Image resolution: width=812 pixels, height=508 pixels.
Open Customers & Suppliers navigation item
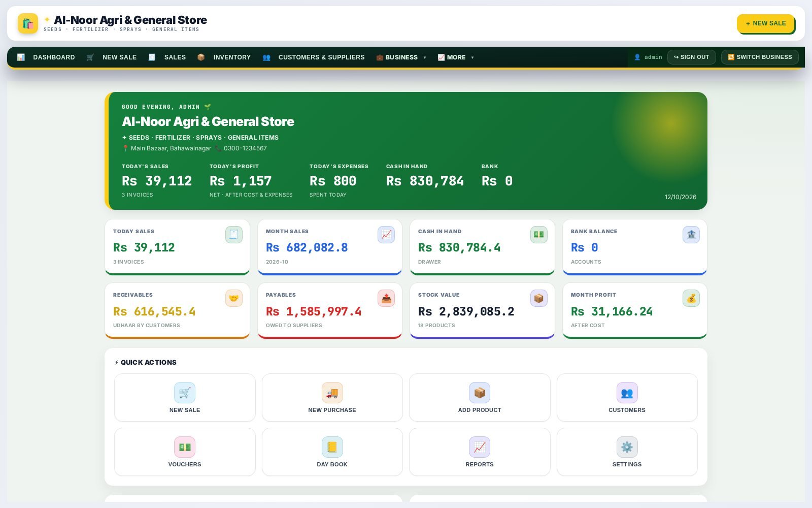coord(314,57)
